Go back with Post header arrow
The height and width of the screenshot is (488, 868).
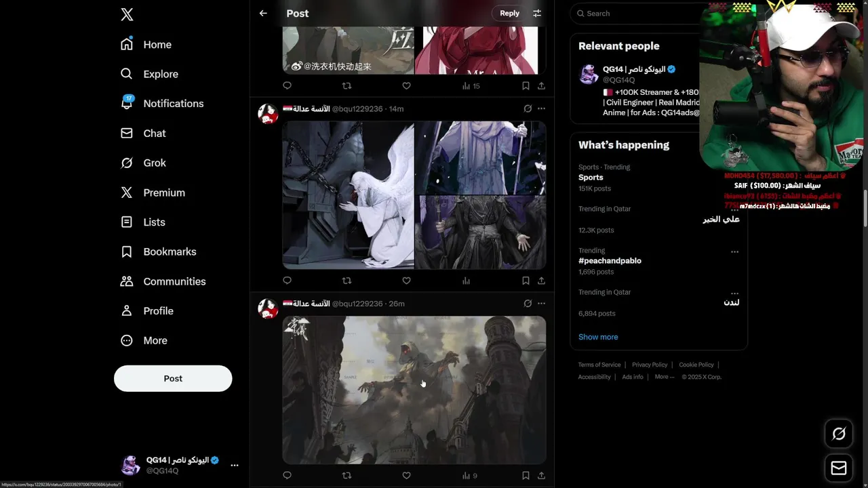click(263, 13)
